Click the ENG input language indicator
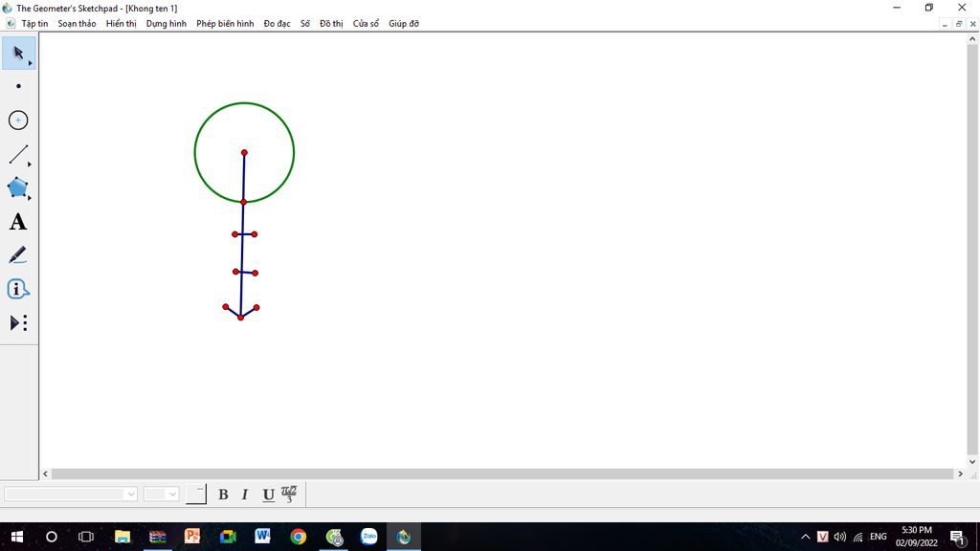This screenshot has height=551, width=980. [x=879, y=537]
